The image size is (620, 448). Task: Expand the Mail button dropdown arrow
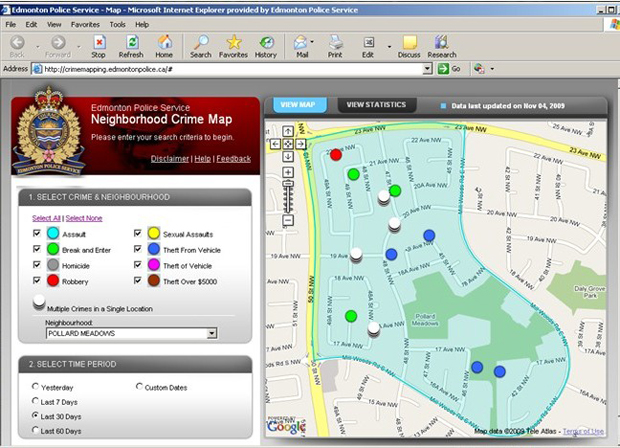click(315, 42)
